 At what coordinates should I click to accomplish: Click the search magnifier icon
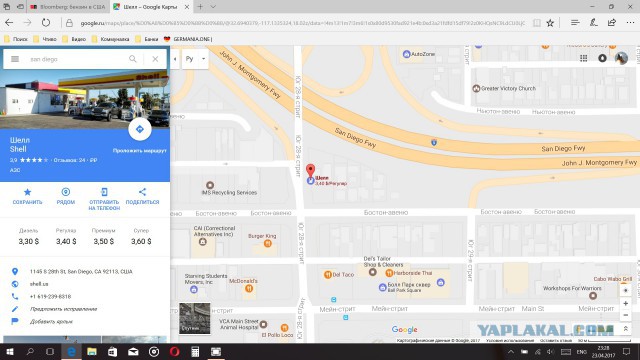133,59
